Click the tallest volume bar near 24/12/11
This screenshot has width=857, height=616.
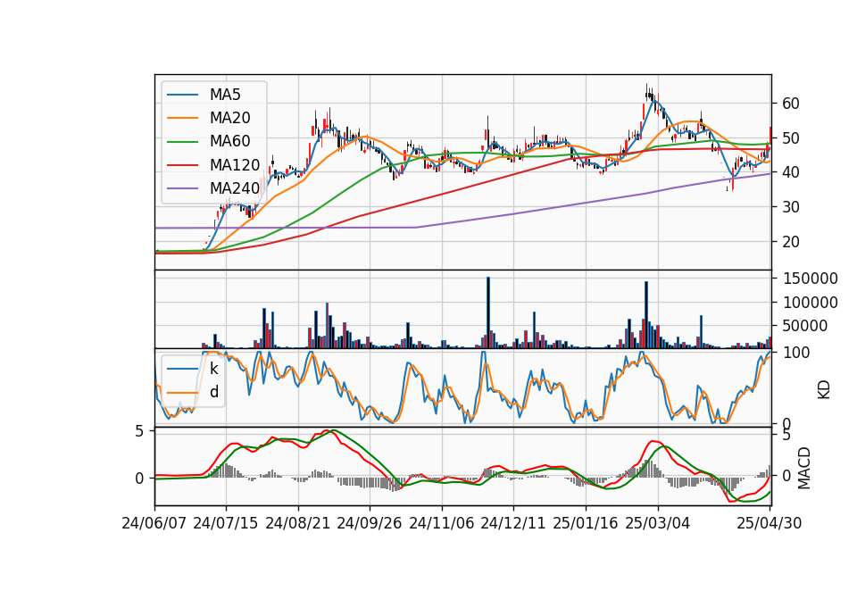click(488, 312)
